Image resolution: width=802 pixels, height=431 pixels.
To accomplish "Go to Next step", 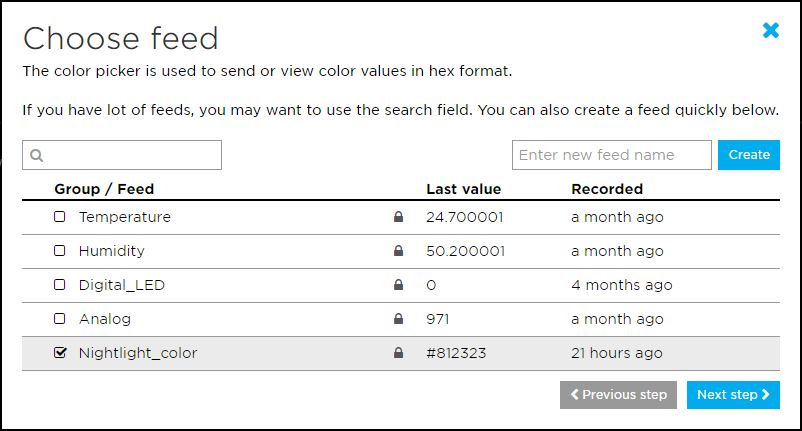I will pos(733,394).
